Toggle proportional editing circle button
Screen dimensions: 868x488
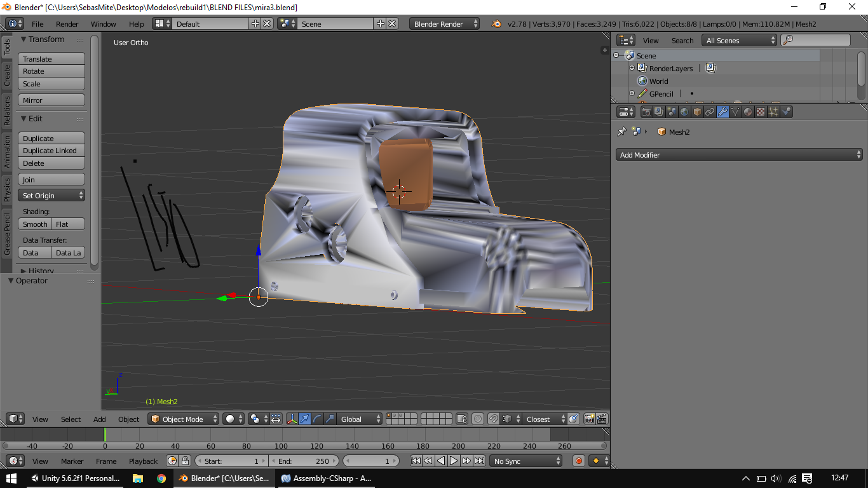pos(477,419)
